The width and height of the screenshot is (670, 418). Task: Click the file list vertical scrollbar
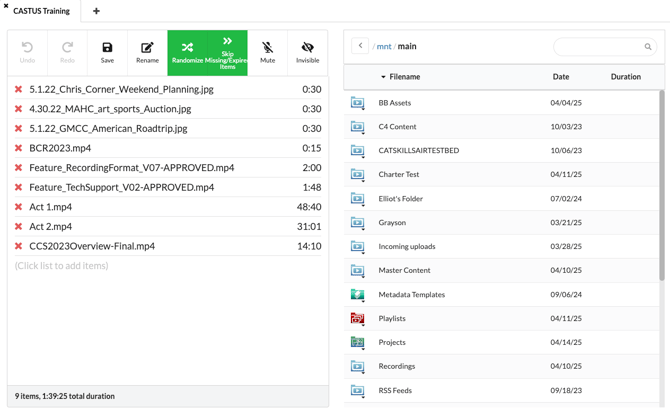[661, 185]
